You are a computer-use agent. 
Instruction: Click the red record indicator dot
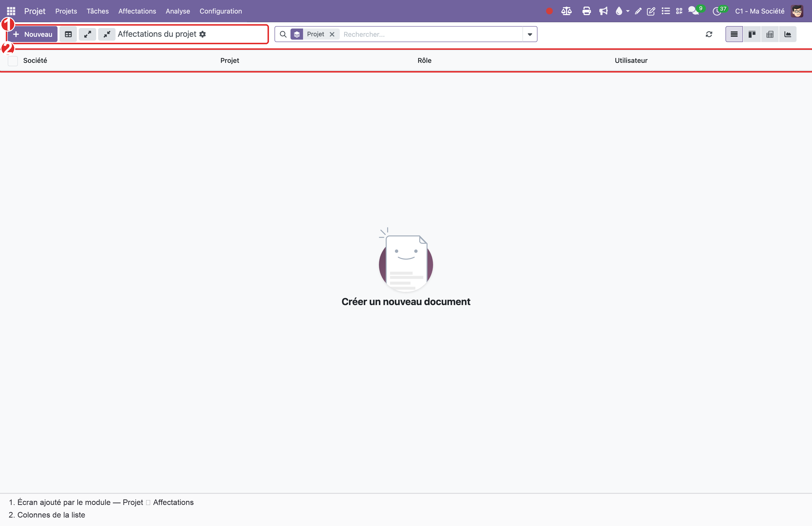[549, 11]
